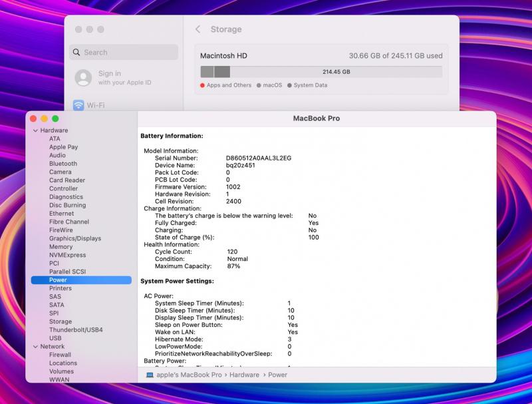532x404 pixels.
Task: Select Disc Burning in the sidebar
Action: [68, 205]
